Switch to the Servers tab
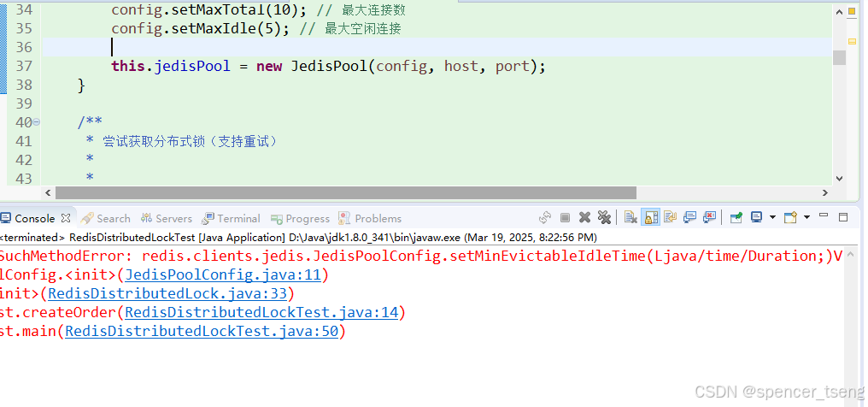The width and height of the screenshot is (868, 407). pos(166,218)
